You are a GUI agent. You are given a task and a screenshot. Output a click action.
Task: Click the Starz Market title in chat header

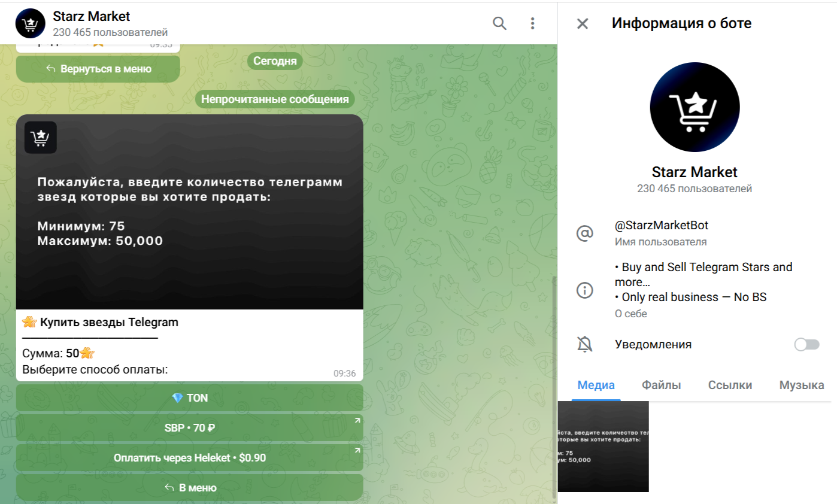[x=91, y=17]
